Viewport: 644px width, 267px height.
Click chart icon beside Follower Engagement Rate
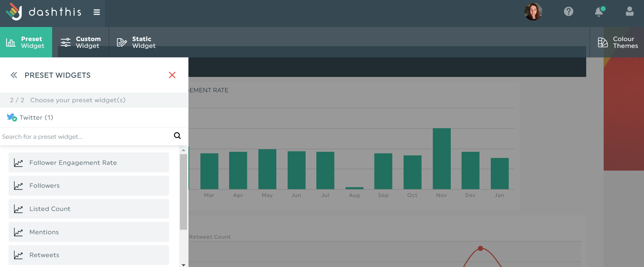pos(18,163)
